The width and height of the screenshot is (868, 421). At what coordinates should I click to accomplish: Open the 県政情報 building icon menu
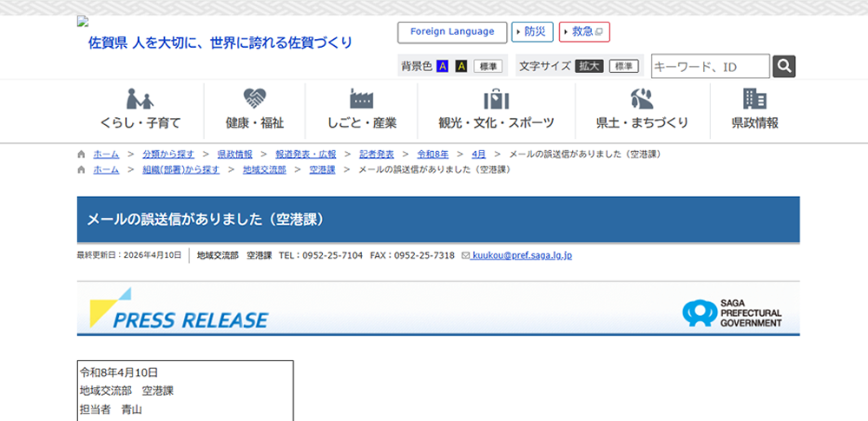click(754, 109)
